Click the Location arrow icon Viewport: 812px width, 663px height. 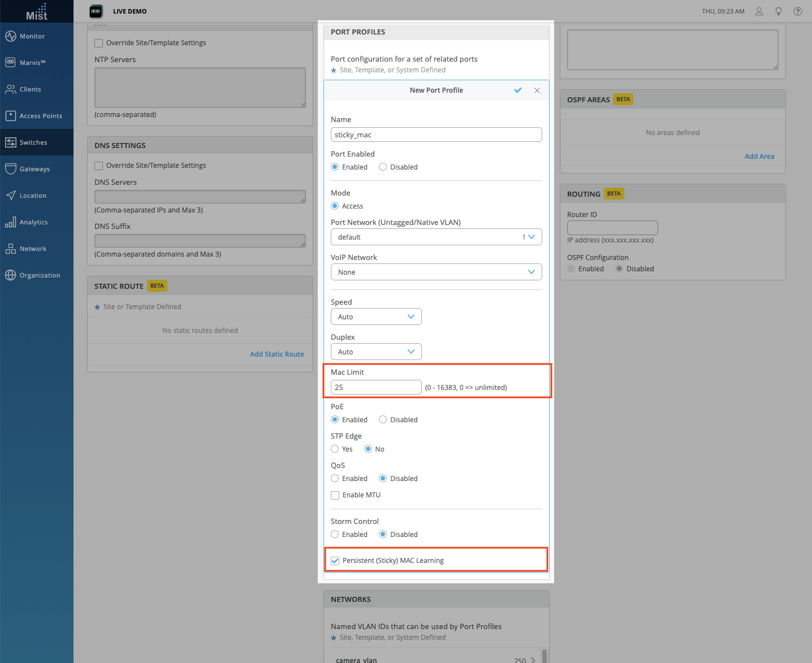coord(11,196)
